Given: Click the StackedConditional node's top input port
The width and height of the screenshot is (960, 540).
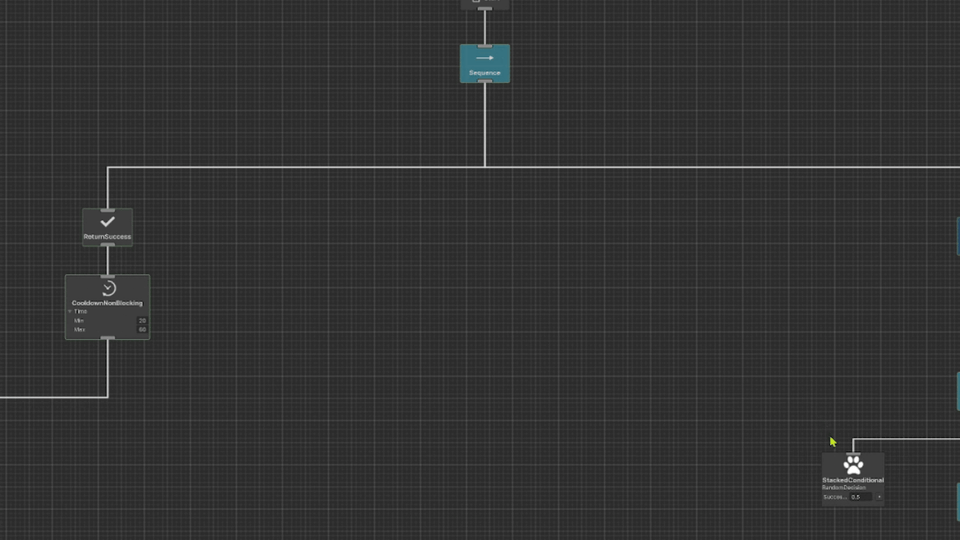Looking at the screenshot, I should [853, 454].
